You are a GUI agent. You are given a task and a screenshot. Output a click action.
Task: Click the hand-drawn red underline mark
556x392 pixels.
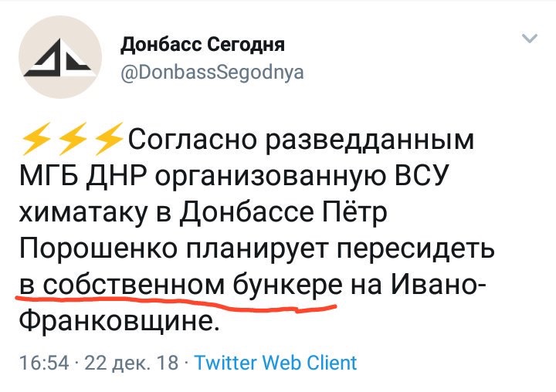tap(178, 305)
